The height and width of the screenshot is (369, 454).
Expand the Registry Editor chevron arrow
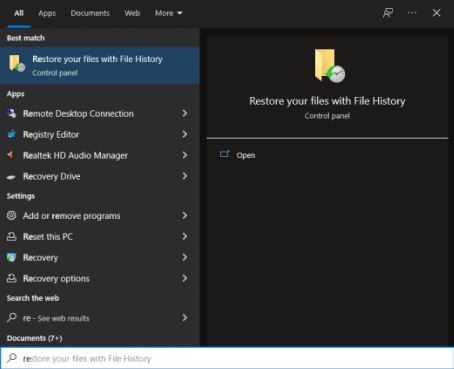(185, 134)
